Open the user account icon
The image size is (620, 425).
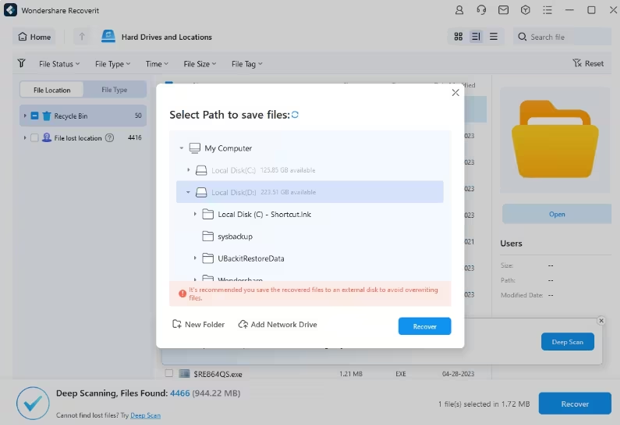(x=459, y=10)
